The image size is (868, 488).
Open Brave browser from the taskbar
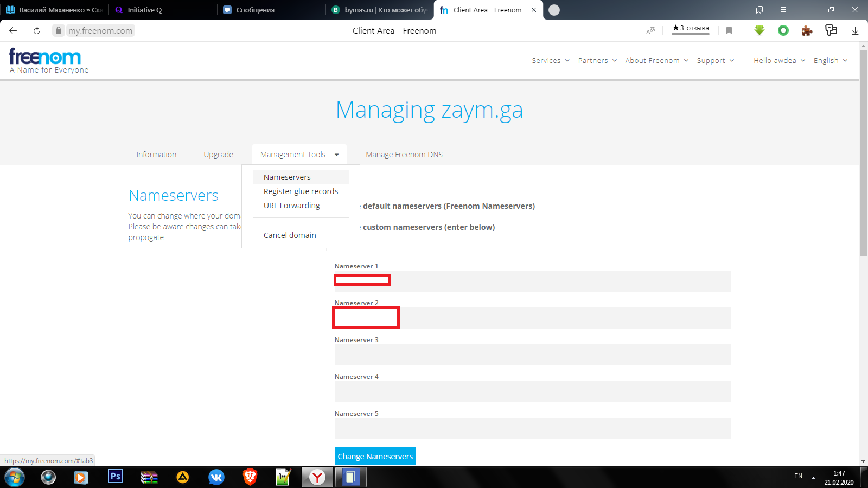250,477
